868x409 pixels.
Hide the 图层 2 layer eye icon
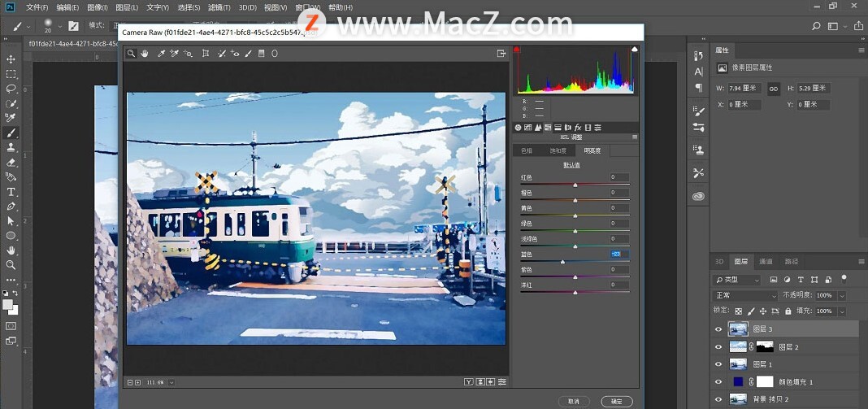(x=718, y=347)
